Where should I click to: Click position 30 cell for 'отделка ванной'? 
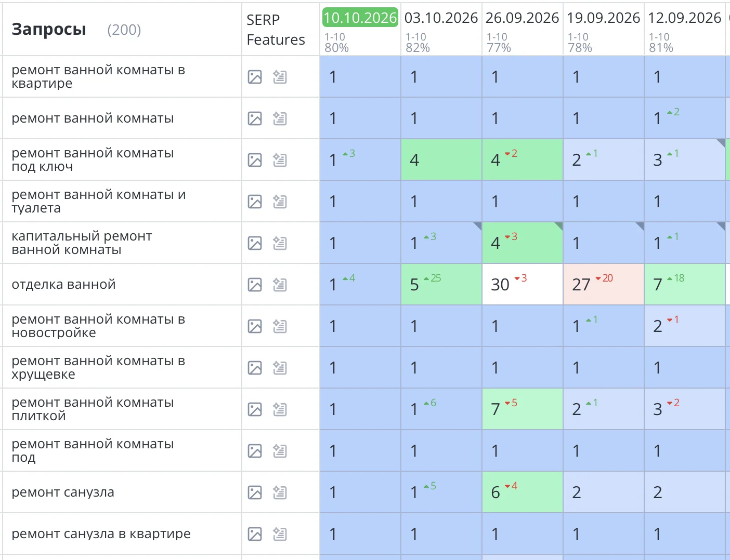523,284
